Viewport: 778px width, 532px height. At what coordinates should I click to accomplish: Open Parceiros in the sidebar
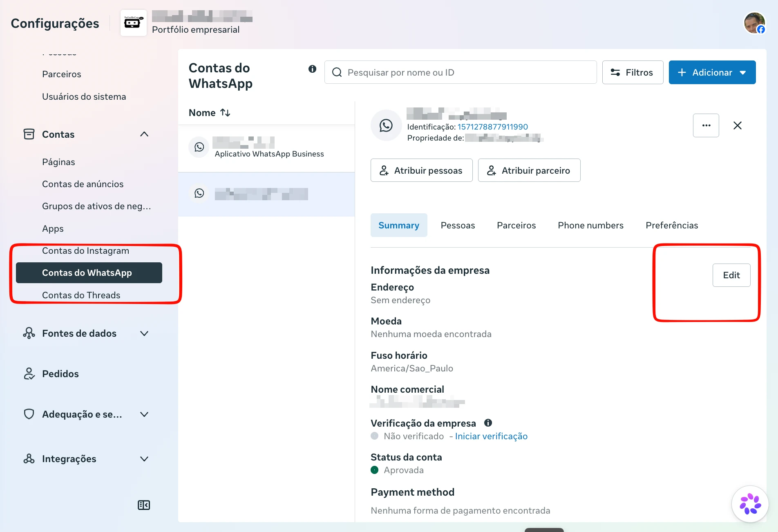pos(62,74)
